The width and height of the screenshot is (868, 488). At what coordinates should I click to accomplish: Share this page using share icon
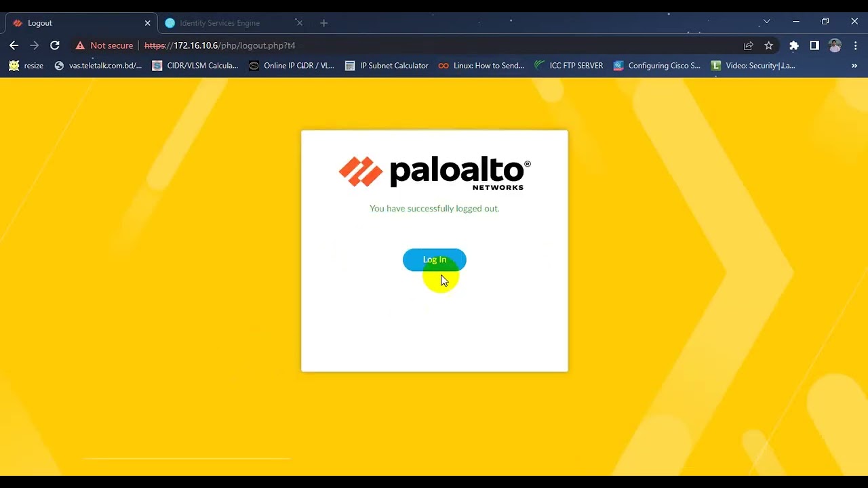pyautogui.click(x=748, y=45)
